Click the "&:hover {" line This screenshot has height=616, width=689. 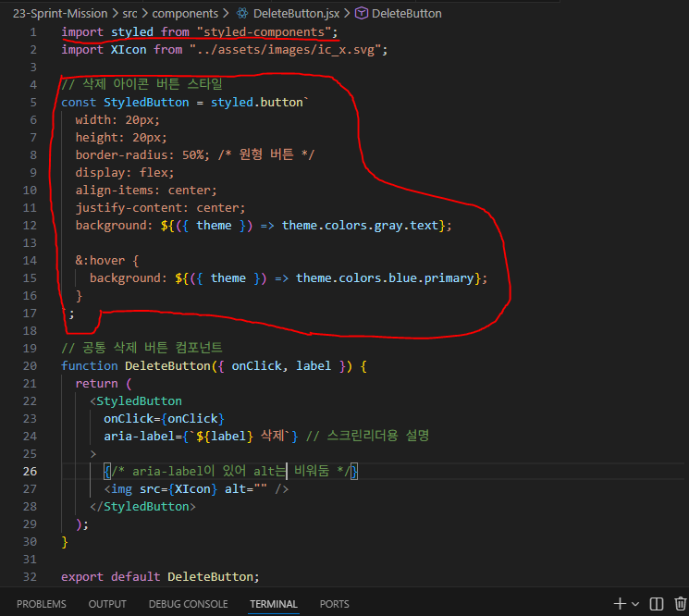tap(107, 261)
